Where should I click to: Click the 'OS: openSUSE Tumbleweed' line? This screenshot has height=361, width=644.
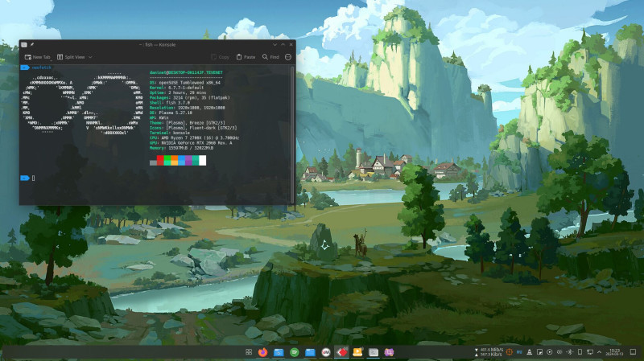pyautogui.click(x=185, y=83)
